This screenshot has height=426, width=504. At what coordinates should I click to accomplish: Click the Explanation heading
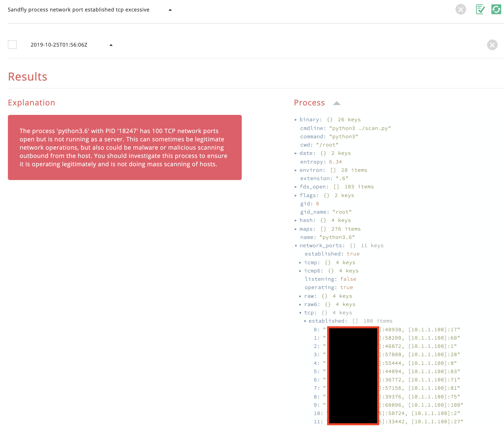[32, 103]
